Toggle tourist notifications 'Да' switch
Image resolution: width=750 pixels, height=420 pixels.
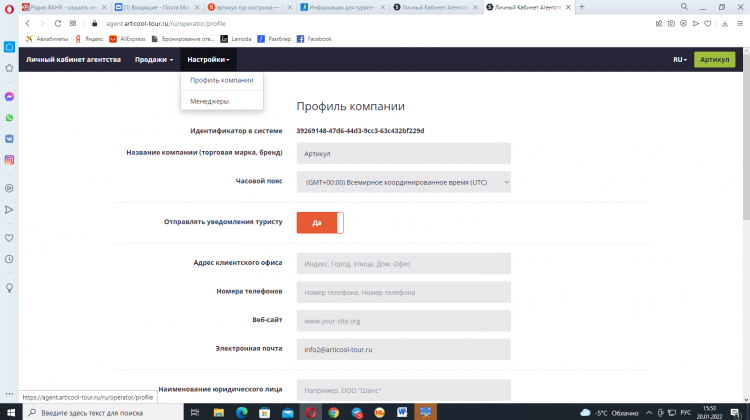click(x=320, y=223)
